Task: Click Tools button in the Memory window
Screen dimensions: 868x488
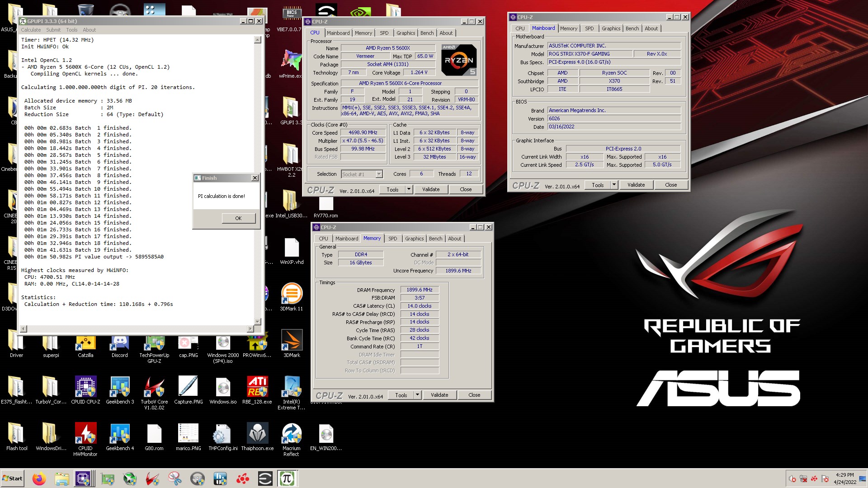Action: pyautogui.click(x=401, y=395)
